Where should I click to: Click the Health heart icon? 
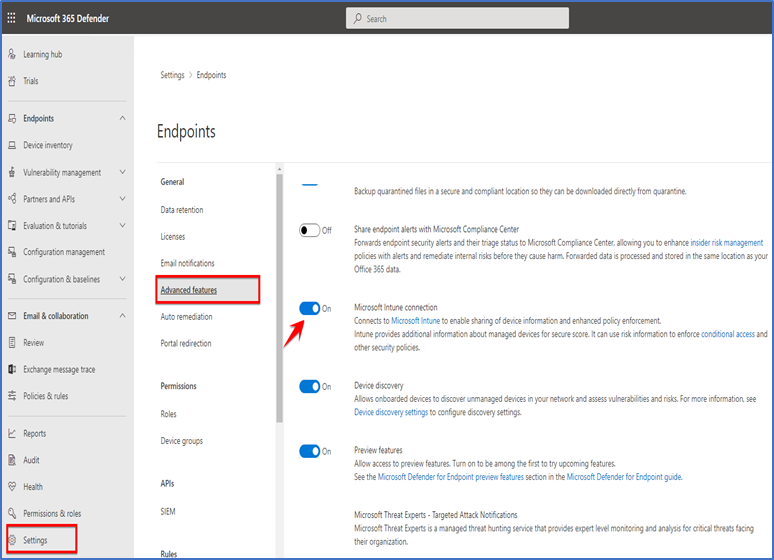[12, 486]
